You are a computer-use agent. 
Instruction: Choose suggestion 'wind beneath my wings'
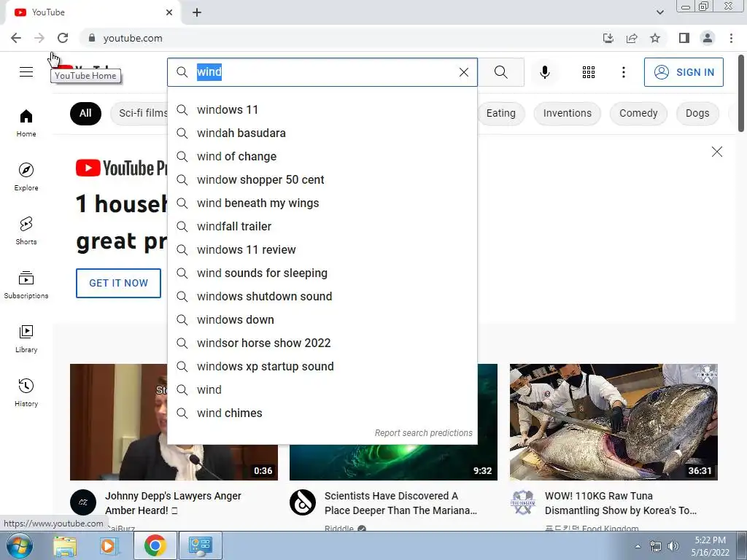pos(322,203)
